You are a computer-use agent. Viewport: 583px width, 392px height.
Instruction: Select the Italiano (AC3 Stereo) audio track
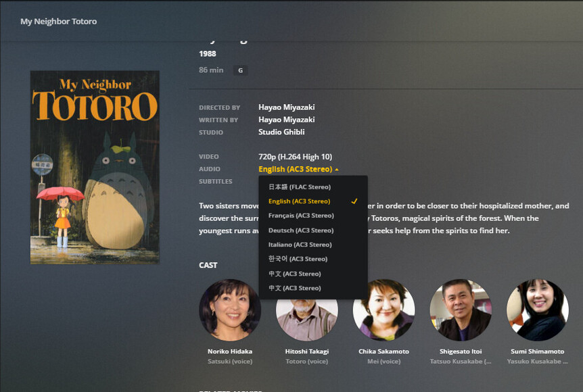[312, 245]
